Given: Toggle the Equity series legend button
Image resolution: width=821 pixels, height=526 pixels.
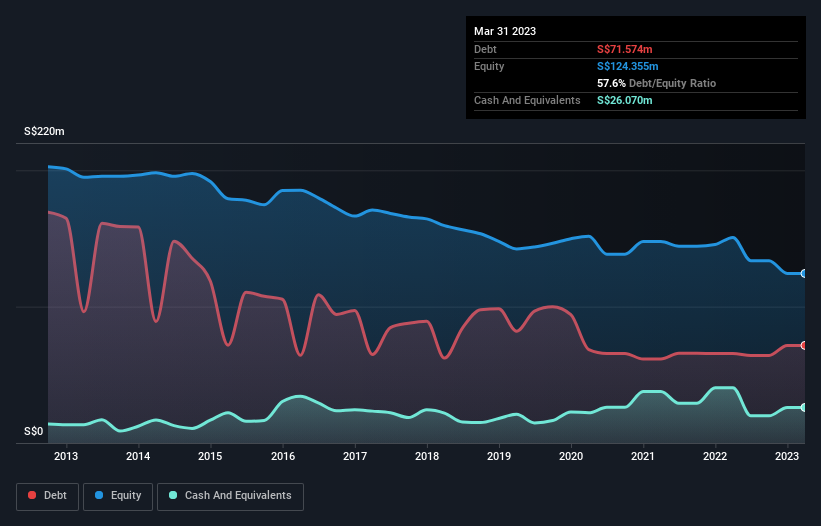Looking at the screenshot, I should pos(118,496).
